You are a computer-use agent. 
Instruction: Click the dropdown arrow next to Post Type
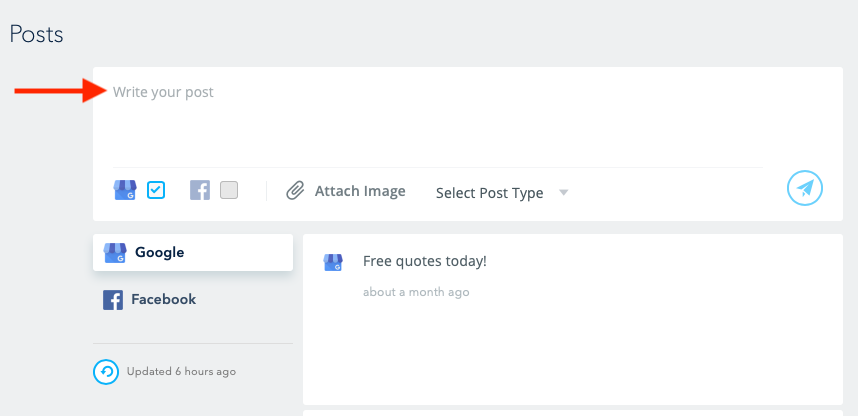click(x=564, y=193)
